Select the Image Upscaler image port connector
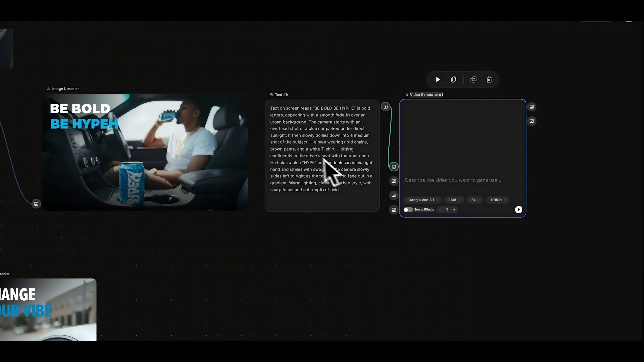 coord(36,204)
